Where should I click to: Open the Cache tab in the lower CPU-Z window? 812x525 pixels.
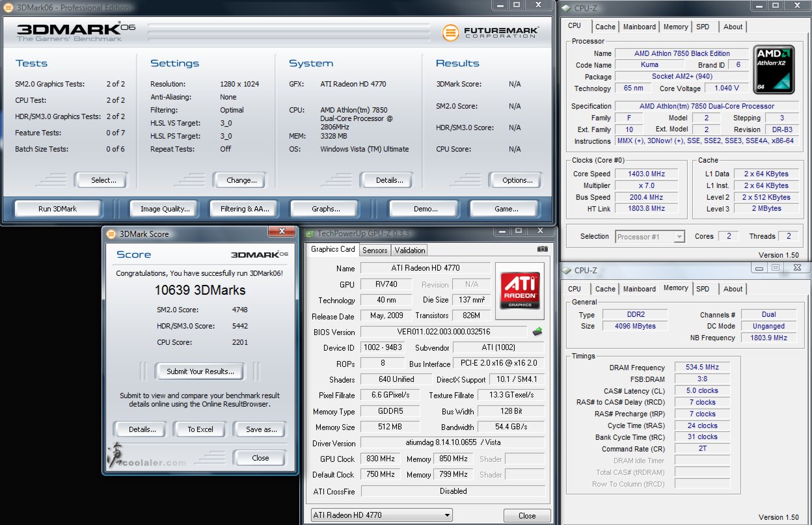(605, 289)
